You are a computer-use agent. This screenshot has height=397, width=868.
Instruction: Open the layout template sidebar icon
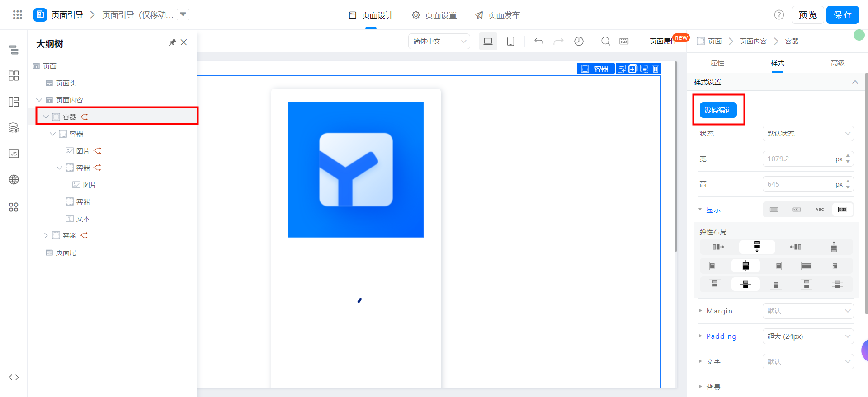(x=14, y=102)
